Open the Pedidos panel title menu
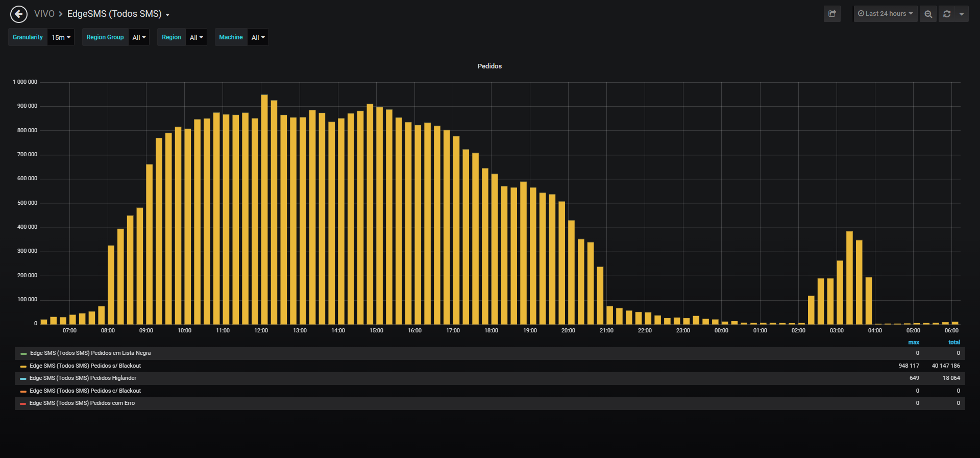The image size is (980, 458). pos(489,66)
